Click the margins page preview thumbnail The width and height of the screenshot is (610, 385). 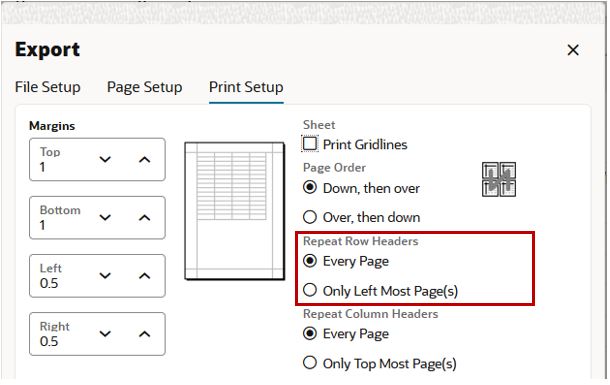(235, 211)
